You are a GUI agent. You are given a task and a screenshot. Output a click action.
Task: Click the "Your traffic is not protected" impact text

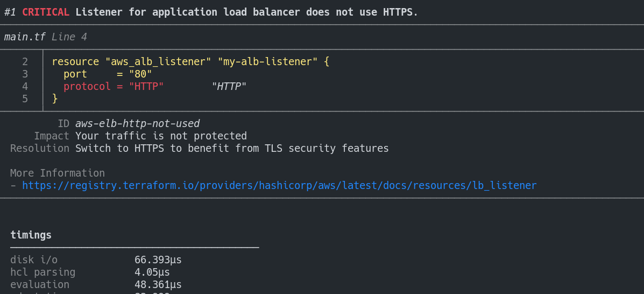pos(161,136)
